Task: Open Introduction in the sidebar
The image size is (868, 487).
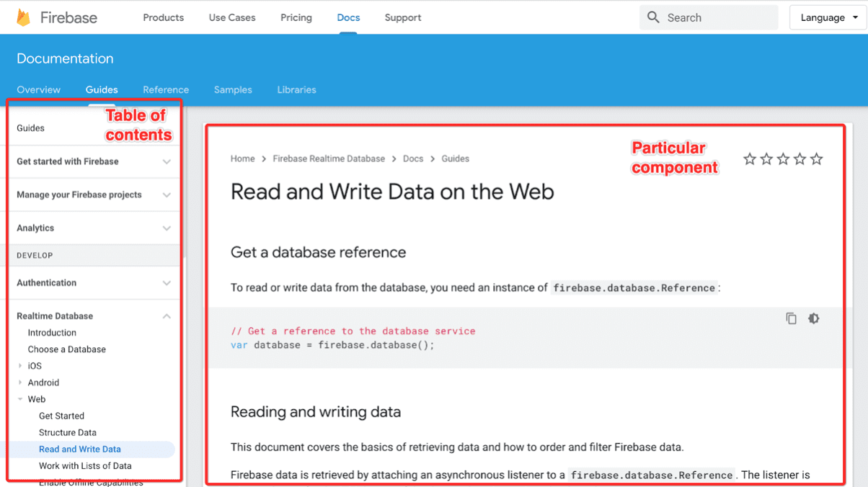Action: point(52,333)
